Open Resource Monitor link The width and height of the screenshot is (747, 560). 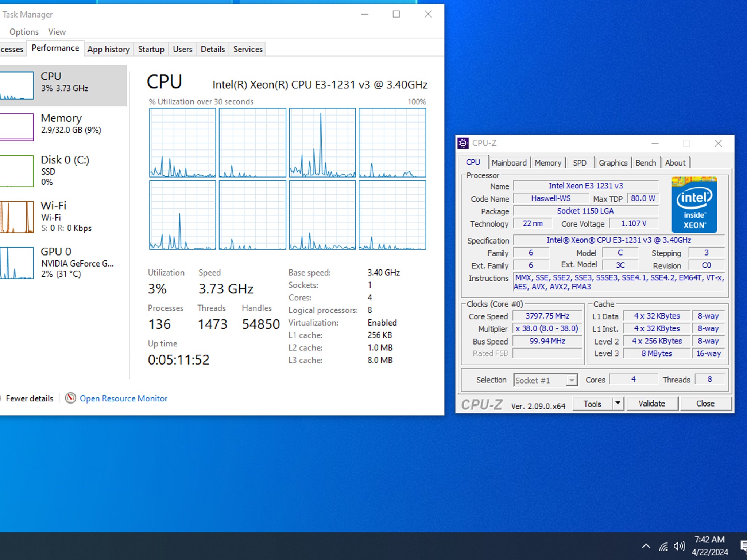(123, 398)
